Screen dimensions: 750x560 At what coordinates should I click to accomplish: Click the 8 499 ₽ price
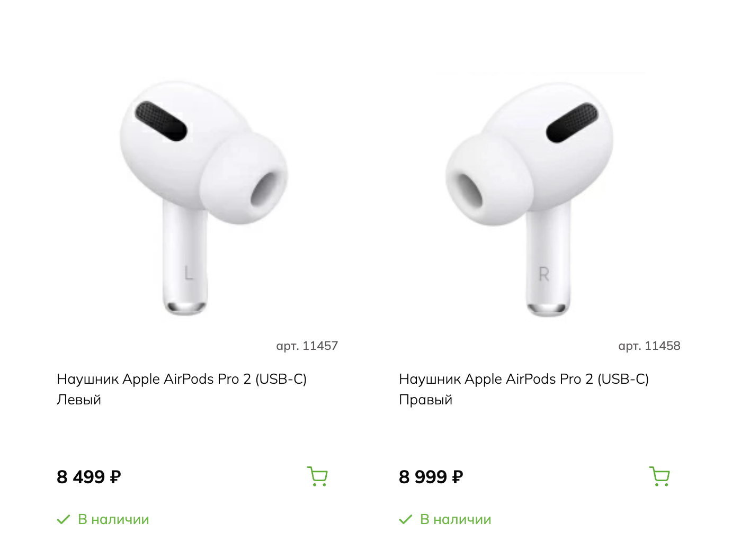pos(89,477)
